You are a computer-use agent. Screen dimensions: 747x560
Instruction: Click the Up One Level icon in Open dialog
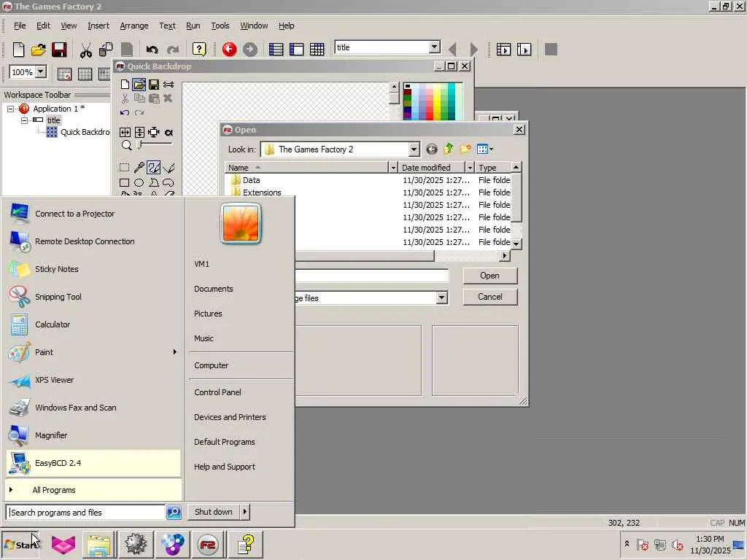pyautogui.click(x=449, y=149)
